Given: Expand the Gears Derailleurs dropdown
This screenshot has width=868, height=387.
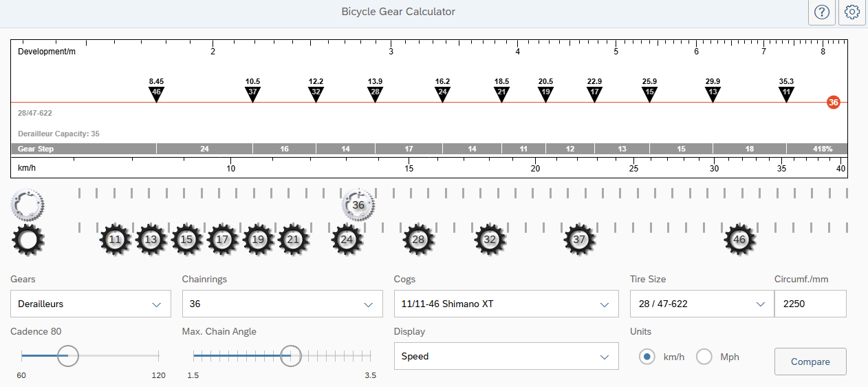Looking at the screenshot, I should click(x=91, y=304).
